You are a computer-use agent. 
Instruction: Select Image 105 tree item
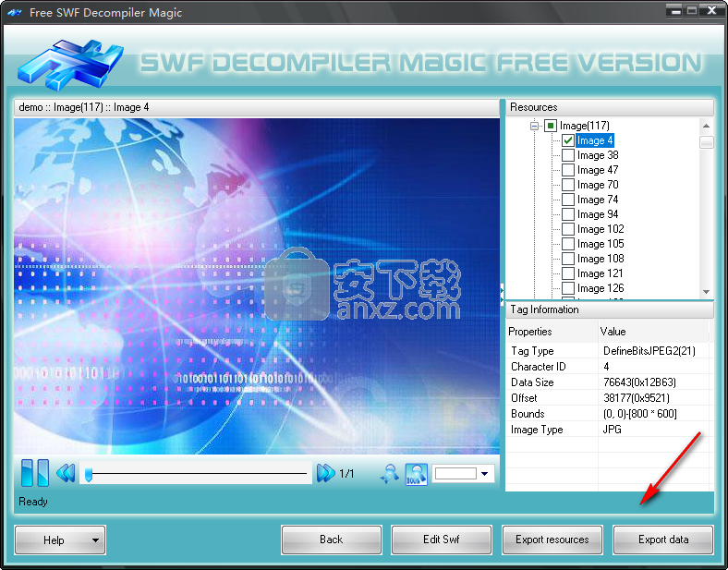601,244
